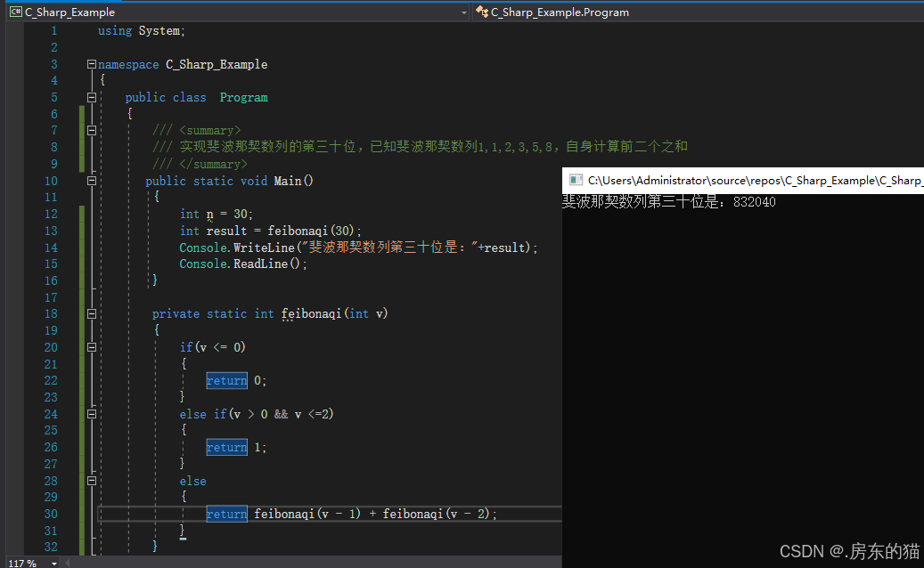This screenshot has width=924, height=568.
Task: Click 'WriteLine' on line 14
Action: (264, 247)
